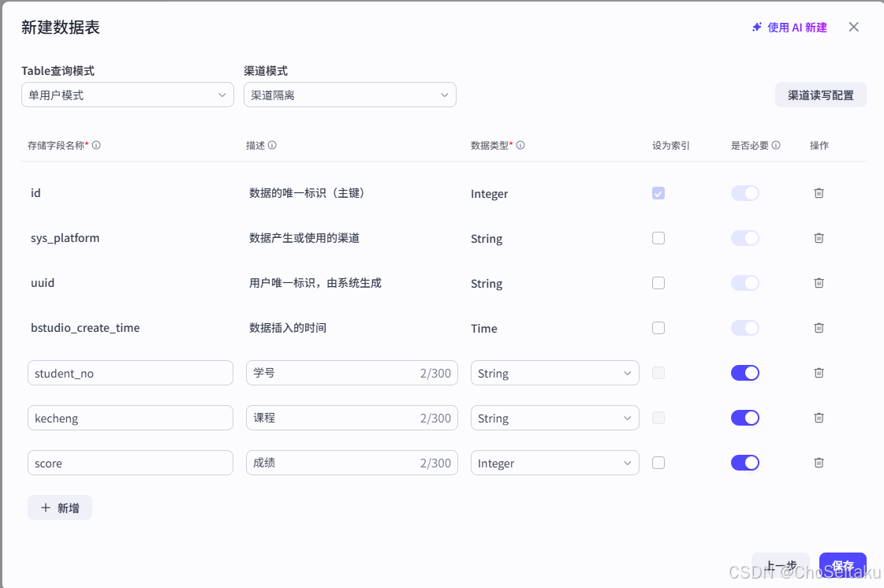Image resolution: width=884 pixels, height=588 pixels.
Task: Click info icon next to 存储字段名称
Action: coord(96,146)
